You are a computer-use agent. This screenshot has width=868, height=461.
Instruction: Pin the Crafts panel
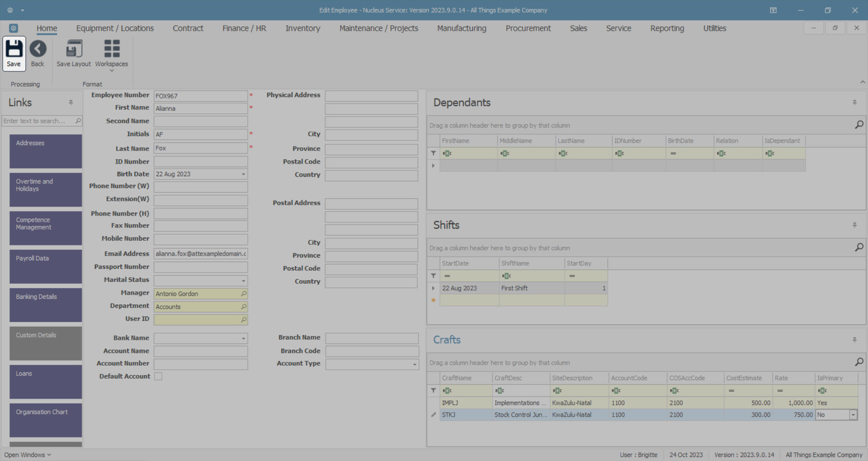point(854,340)
